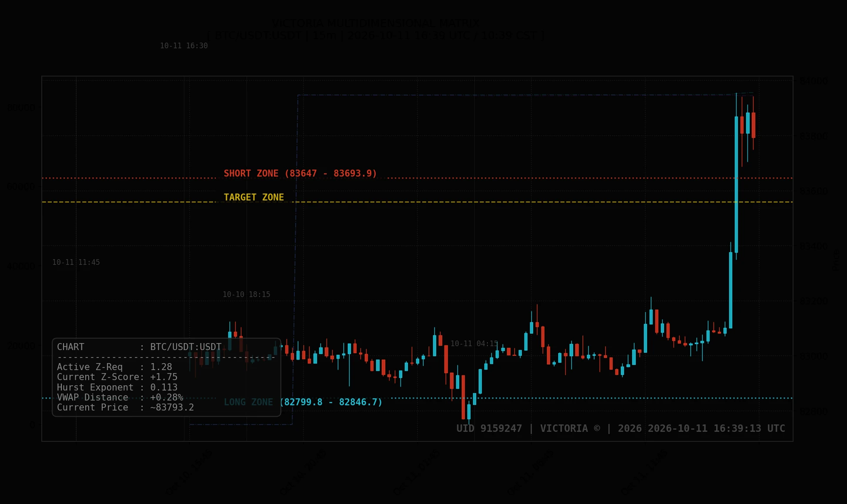Click the 83800 price axis label
This screenshot has height=504, width=847.
pos(814,136)
